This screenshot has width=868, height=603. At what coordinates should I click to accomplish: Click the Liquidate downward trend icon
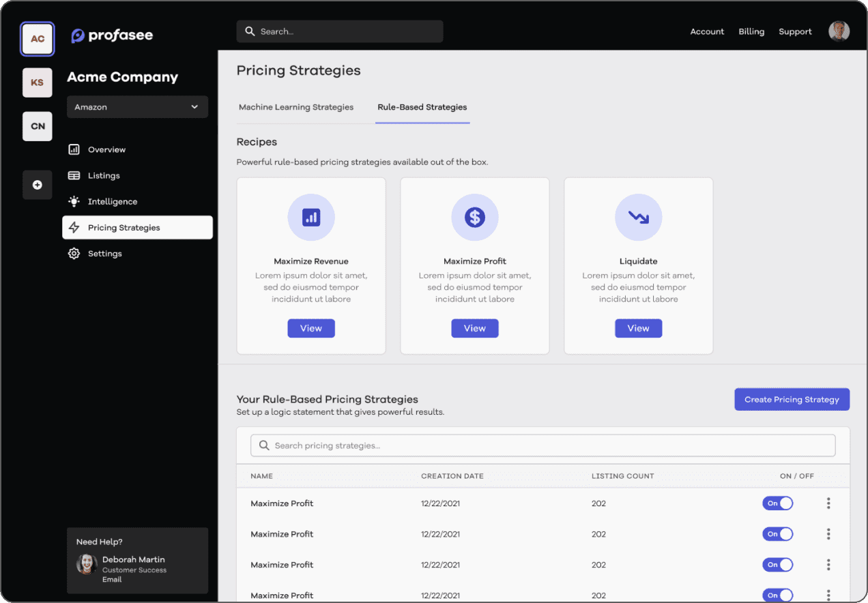(x=639, y=218)
